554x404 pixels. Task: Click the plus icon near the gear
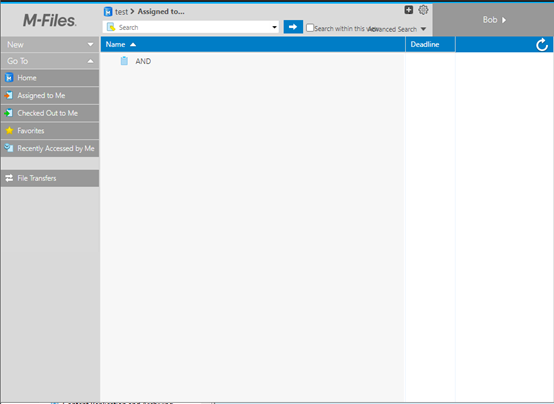408,10
